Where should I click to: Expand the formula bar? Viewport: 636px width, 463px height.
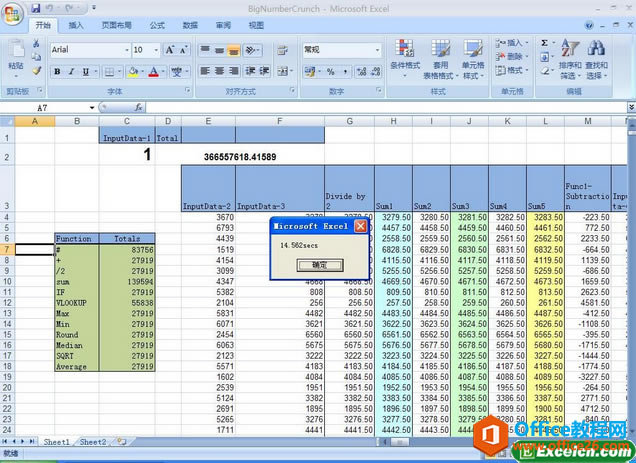[x=631, y=107]
